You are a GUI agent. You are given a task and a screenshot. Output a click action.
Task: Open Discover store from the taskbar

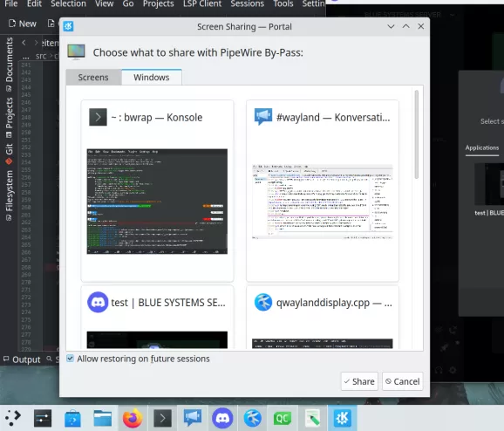[x=72, y=418]
